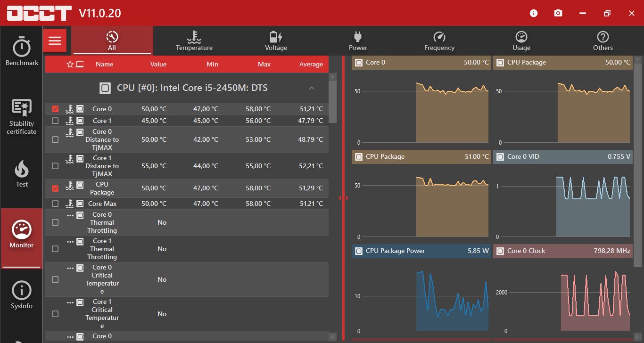This screenshot has height=343, width=644.
Task: Click the red splitter arrows between panels
Action: click(x=343, y=198)
